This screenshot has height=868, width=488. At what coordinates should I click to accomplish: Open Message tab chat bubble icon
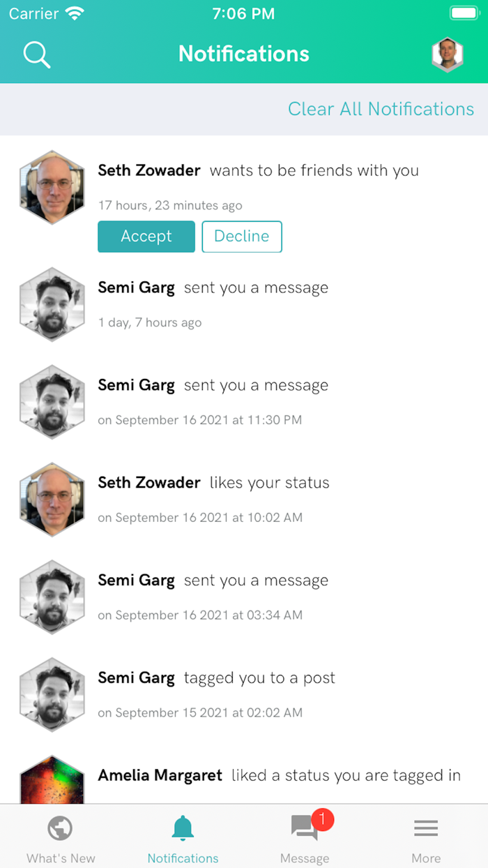click(304, 829)
